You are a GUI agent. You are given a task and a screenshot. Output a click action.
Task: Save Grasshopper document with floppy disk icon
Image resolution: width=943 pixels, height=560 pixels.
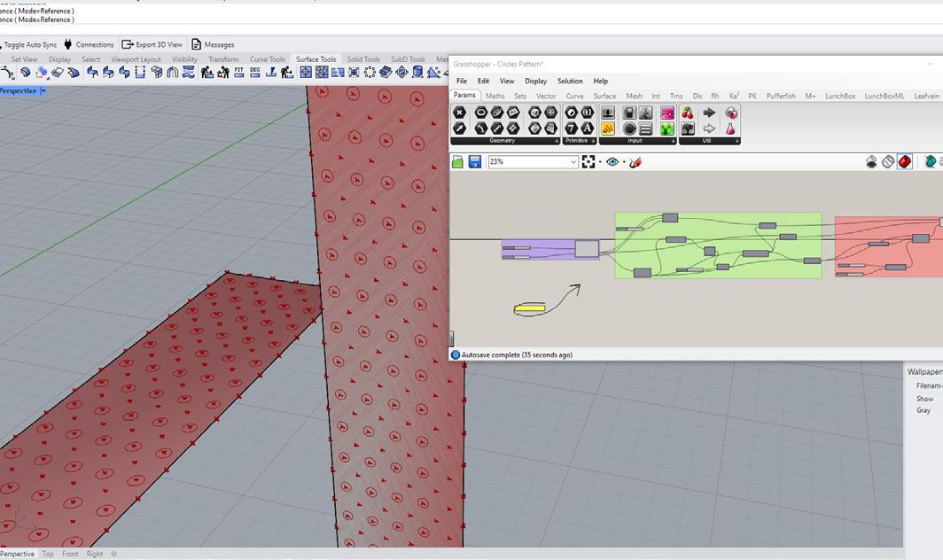[x=475, y=162]
